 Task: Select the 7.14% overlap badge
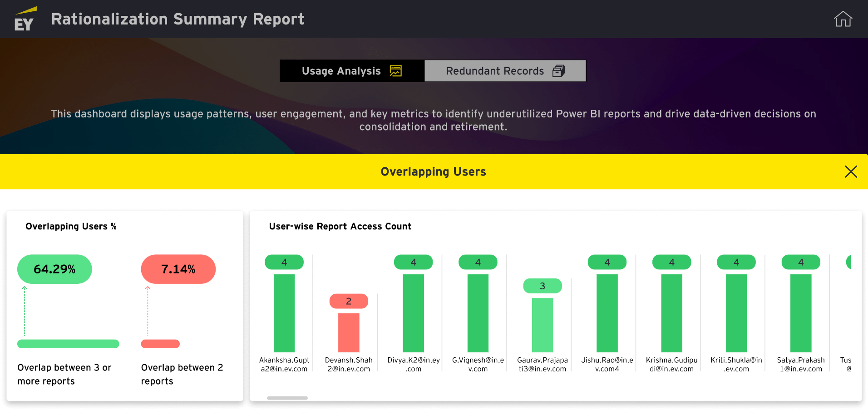pos(178,269)
